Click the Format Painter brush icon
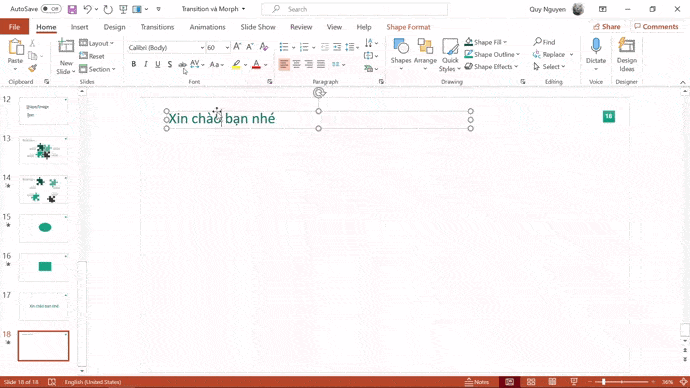690x388 pixels. (x=32, y=68)
